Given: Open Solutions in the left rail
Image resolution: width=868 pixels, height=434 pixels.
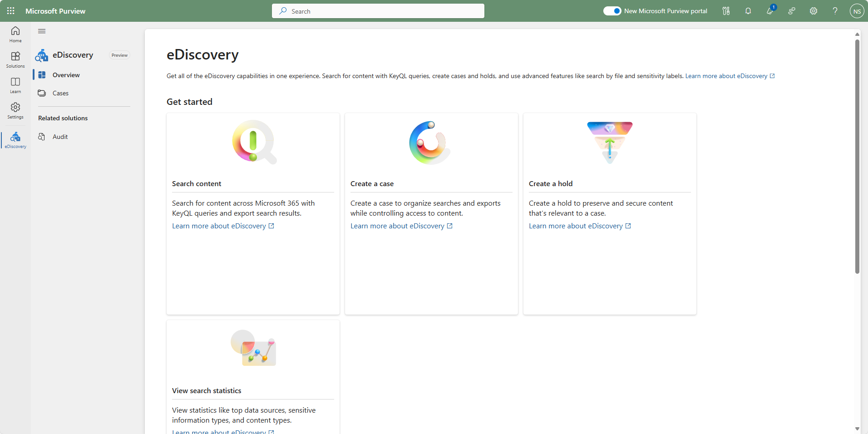Looking at the screenshot, I should coord(15,59).
